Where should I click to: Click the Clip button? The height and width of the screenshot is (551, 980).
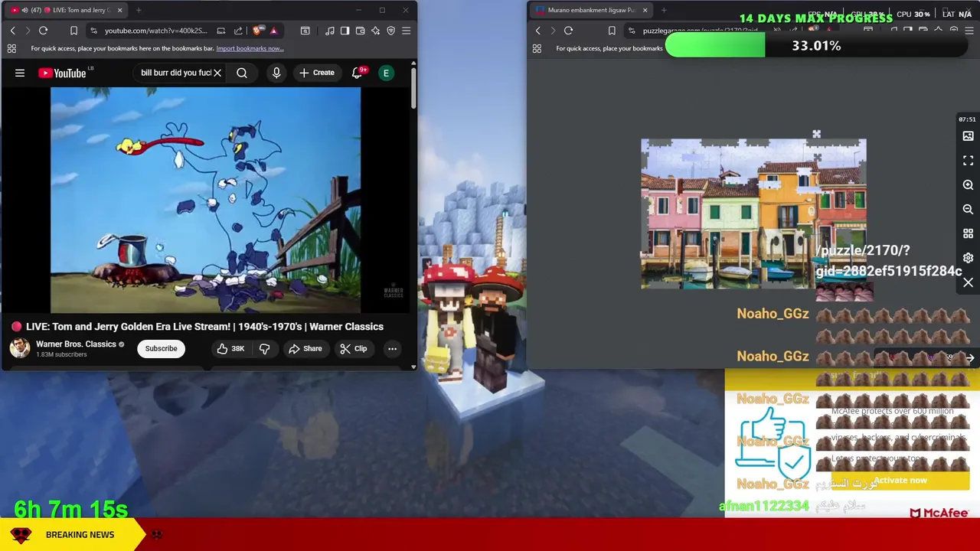[354, 349]
